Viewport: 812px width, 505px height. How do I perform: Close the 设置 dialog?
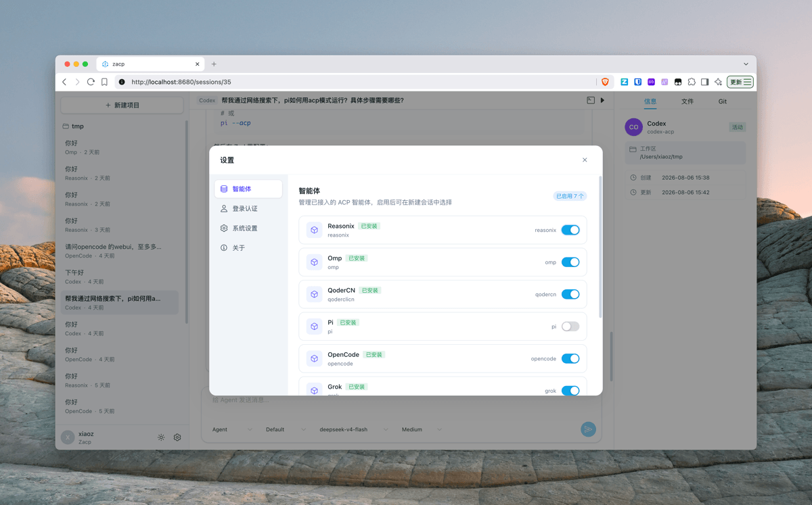point(585,160)
